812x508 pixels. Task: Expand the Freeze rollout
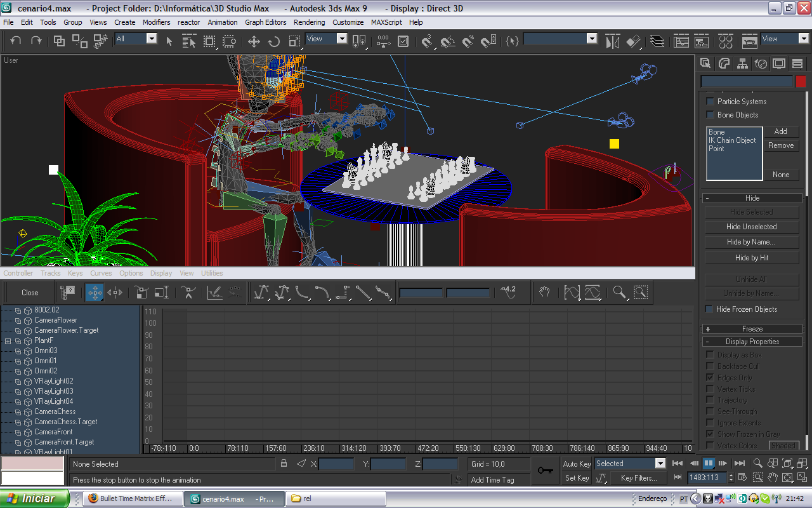[752, 329]
